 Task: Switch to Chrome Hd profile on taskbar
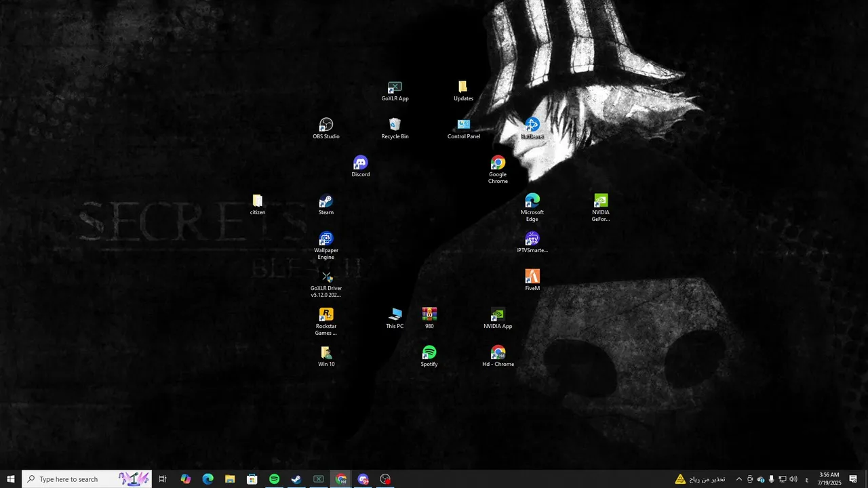tap(341, 479)
